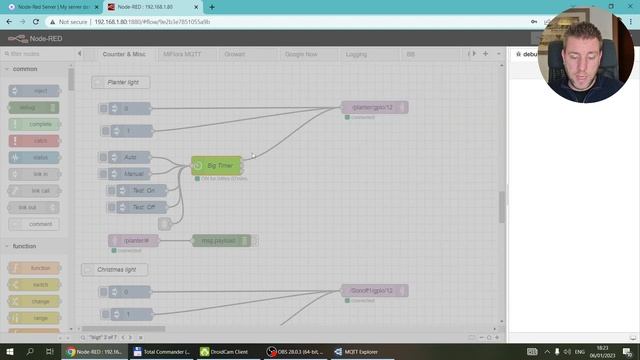640x360 pixels.
Task: Select the inject node in the palette
Action: [x=34, y=91]
